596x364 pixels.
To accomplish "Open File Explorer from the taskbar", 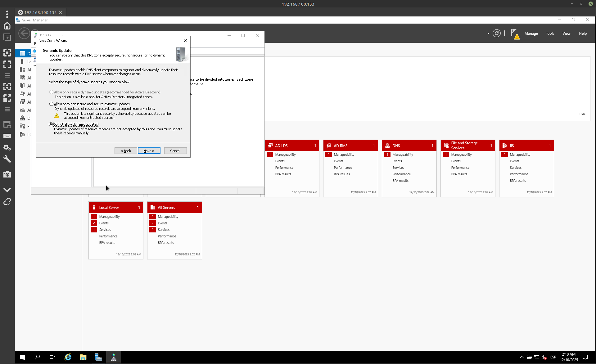I will (x=83, y=357).
